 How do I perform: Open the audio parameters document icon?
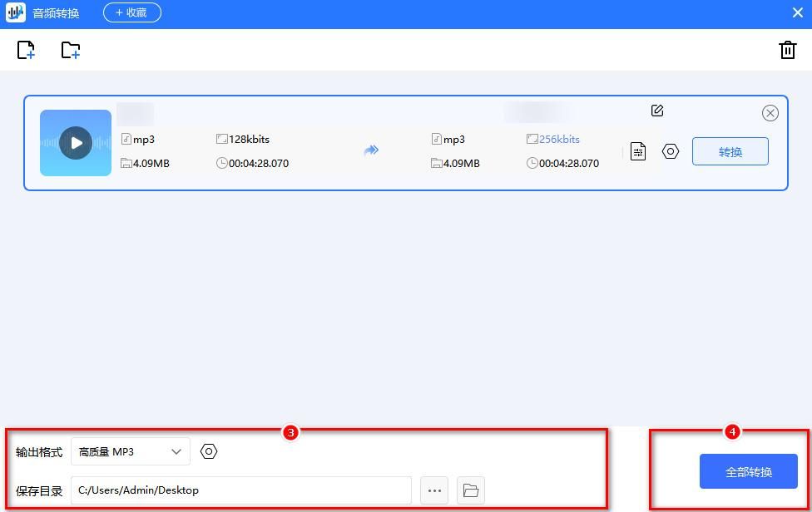(638, 151)
